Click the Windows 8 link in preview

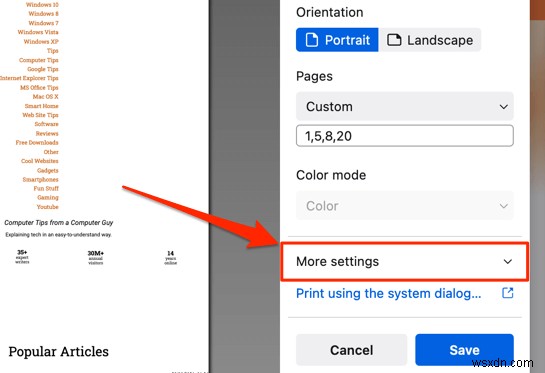[43, 14]
